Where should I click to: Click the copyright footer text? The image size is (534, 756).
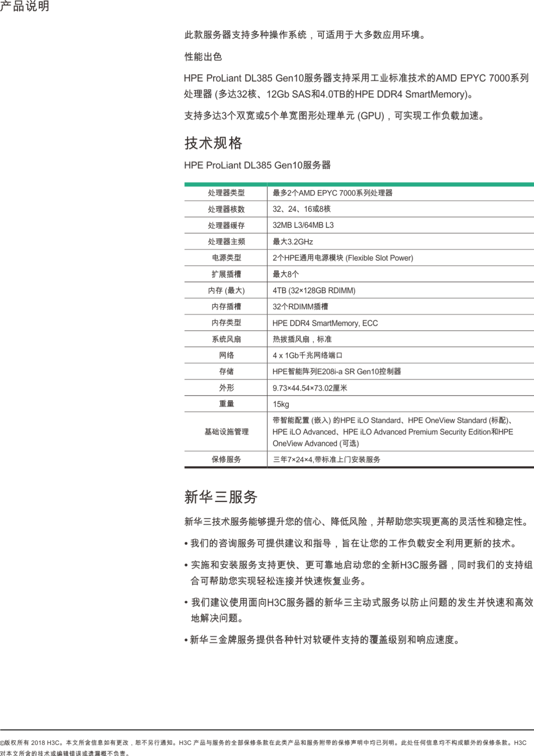(x=267, y=740)
